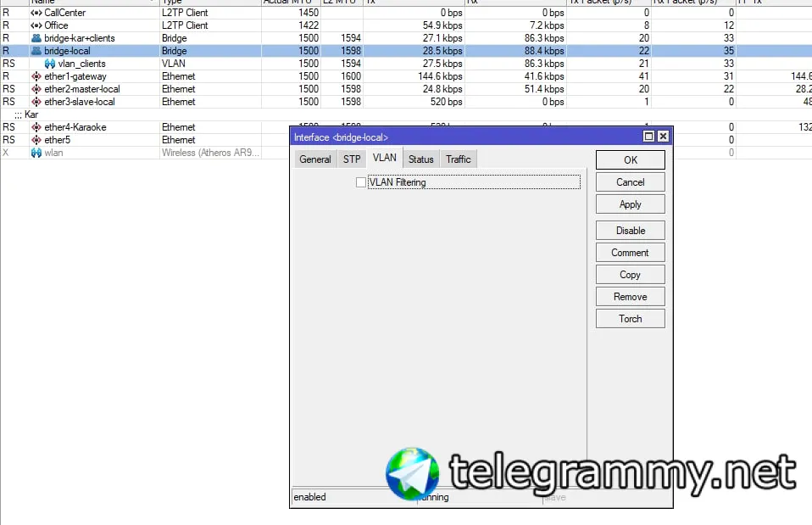The width and height of the screenshot is (812, 525).
Task: Click the Comment button
Action: [631, 253]
